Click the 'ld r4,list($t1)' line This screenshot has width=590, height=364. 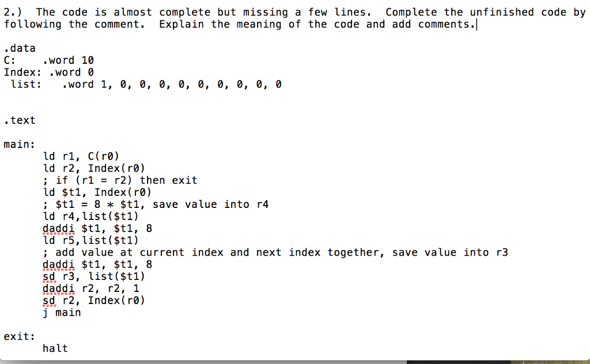(90, 216)
